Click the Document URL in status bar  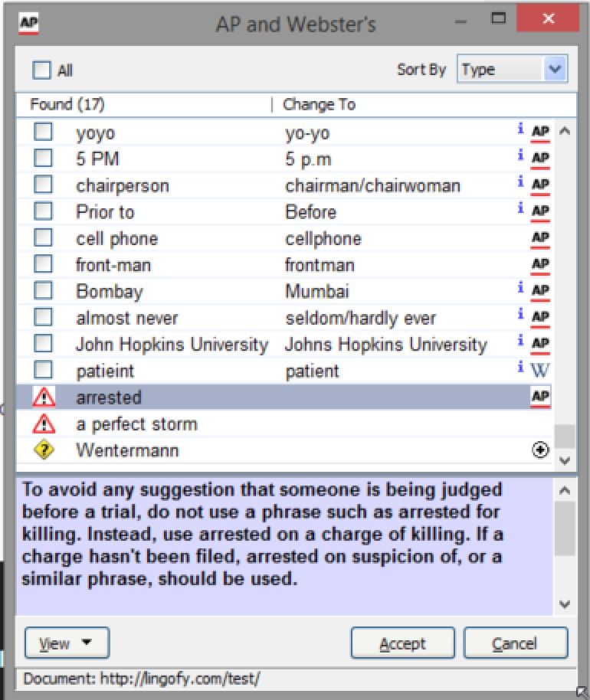180,679
